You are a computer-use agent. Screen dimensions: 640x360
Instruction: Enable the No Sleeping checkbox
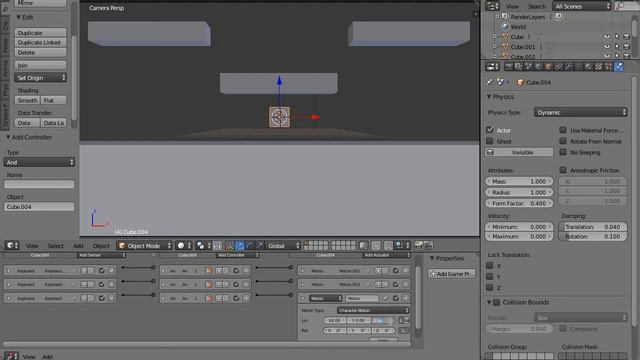coord(563,152)
